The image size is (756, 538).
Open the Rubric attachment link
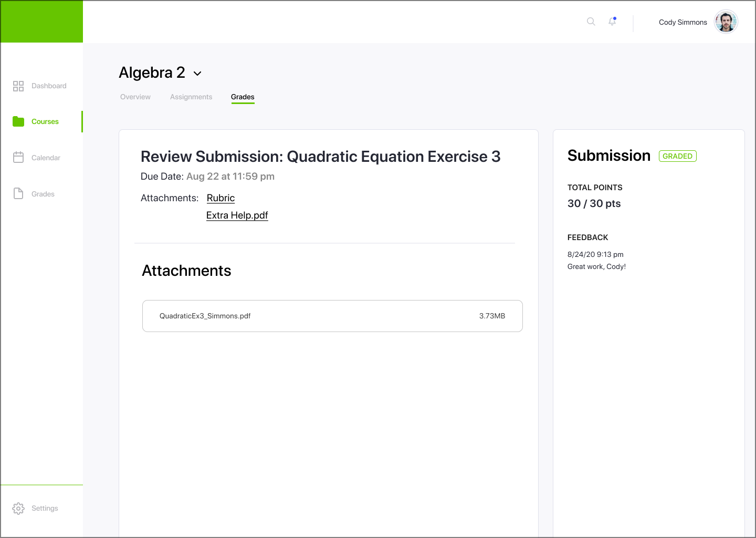click(x=220, y=198)
